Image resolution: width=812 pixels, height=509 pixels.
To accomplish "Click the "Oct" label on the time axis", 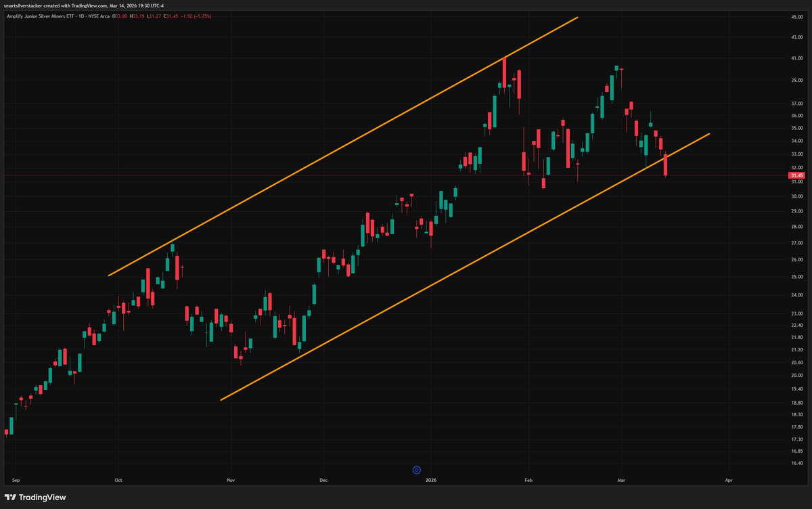I will (118, 480).
